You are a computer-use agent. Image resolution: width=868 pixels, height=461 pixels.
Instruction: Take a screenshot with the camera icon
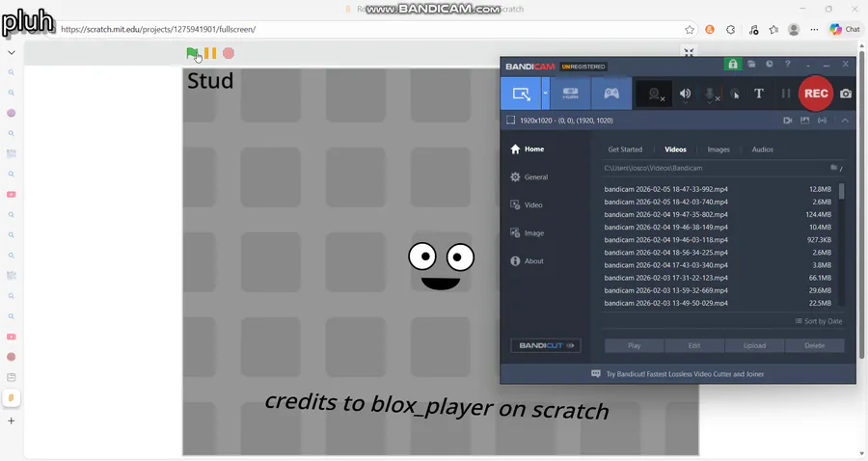[846, 94]
